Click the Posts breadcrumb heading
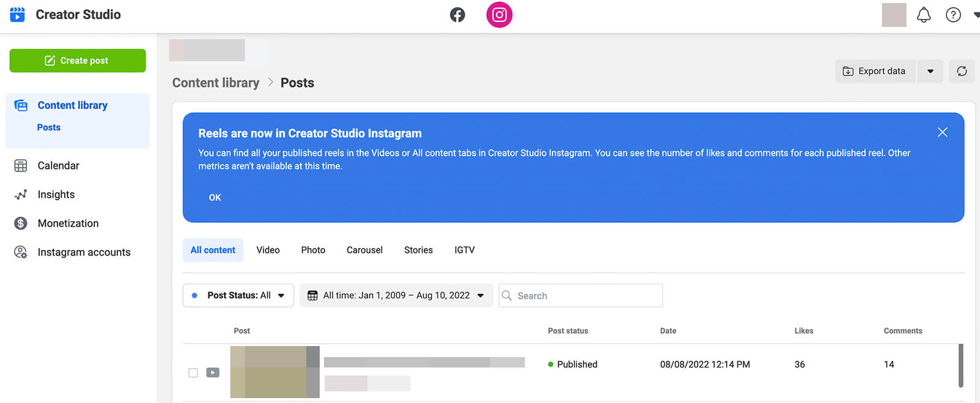Screen dimensions: 980x403 click(x=297, y=83)
